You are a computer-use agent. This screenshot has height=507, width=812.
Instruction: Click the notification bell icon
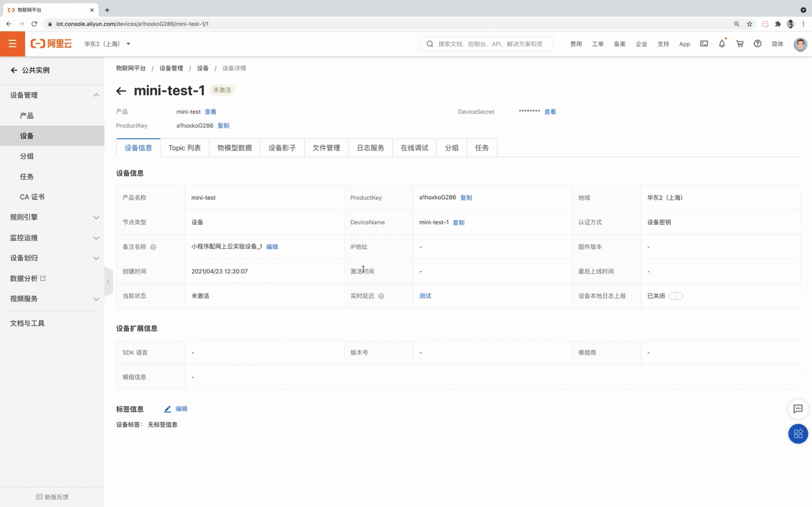coord(722,44)
